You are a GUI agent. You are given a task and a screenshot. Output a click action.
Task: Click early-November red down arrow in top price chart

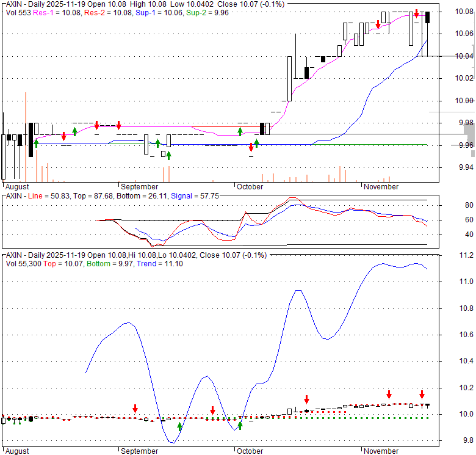tap(378, 24)
